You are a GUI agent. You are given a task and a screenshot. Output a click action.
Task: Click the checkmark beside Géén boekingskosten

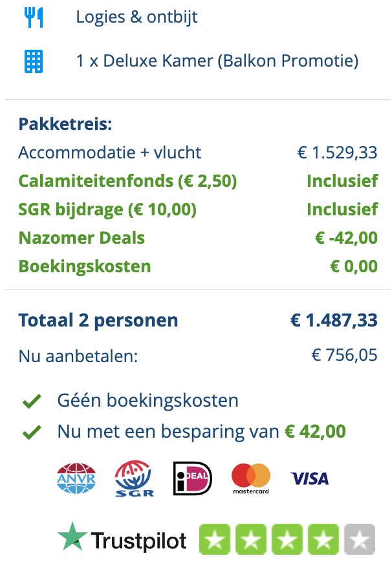tap(31, 402)
